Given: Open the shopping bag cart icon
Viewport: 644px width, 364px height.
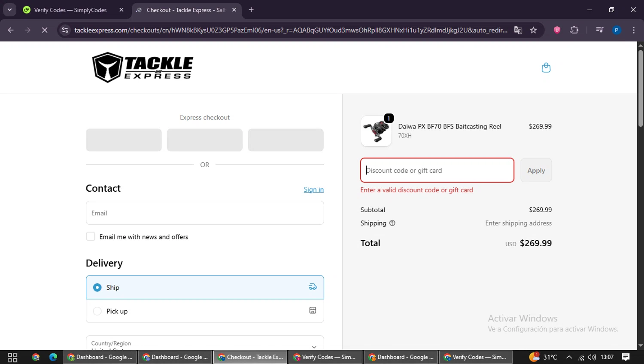Looking at the screenshot, I should (x=546, y=67).
